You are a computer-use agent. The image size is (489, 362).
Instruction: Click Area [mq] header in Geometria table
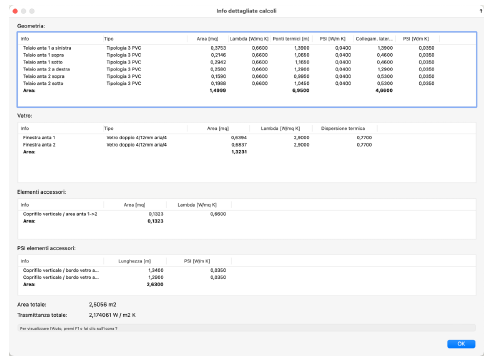pos(208,39)
